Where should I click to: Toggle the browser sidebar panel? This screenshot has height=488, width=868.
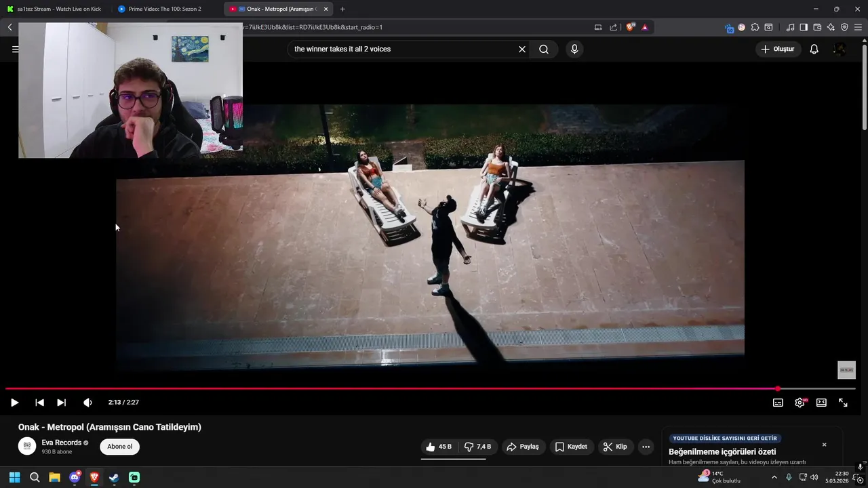tap(804, 27)
